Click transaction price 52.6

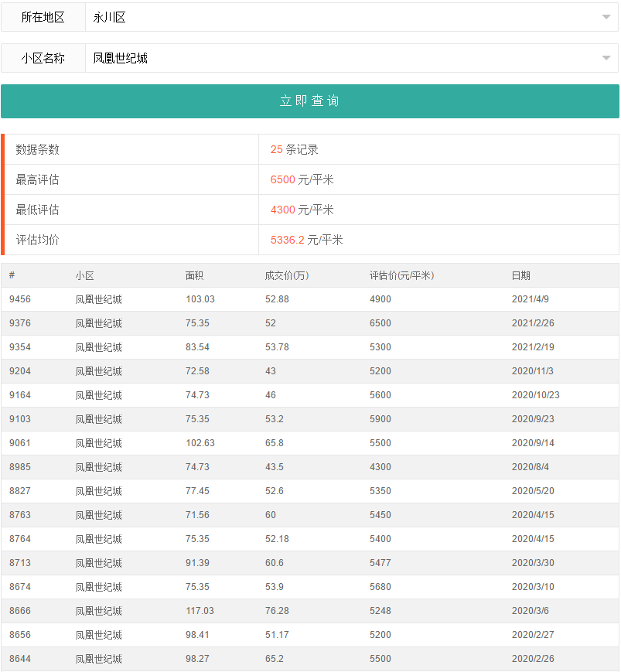click(275, 491)
